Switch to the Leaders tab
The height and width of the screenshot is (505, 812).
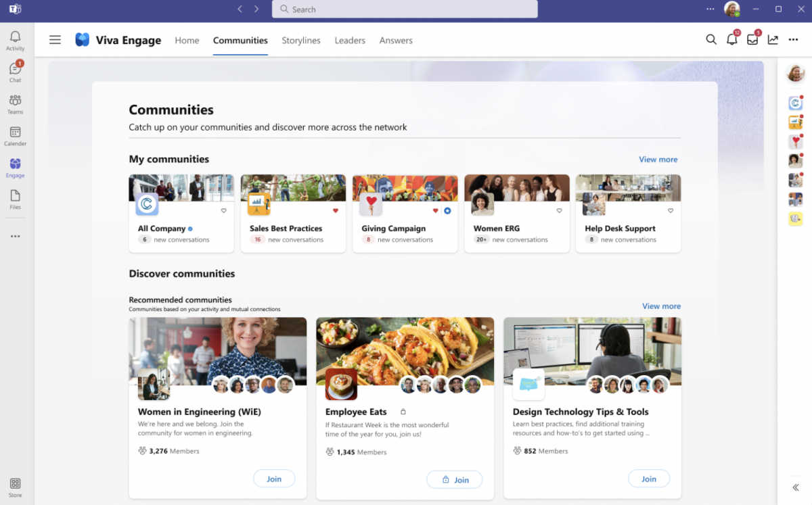[349, 41]
